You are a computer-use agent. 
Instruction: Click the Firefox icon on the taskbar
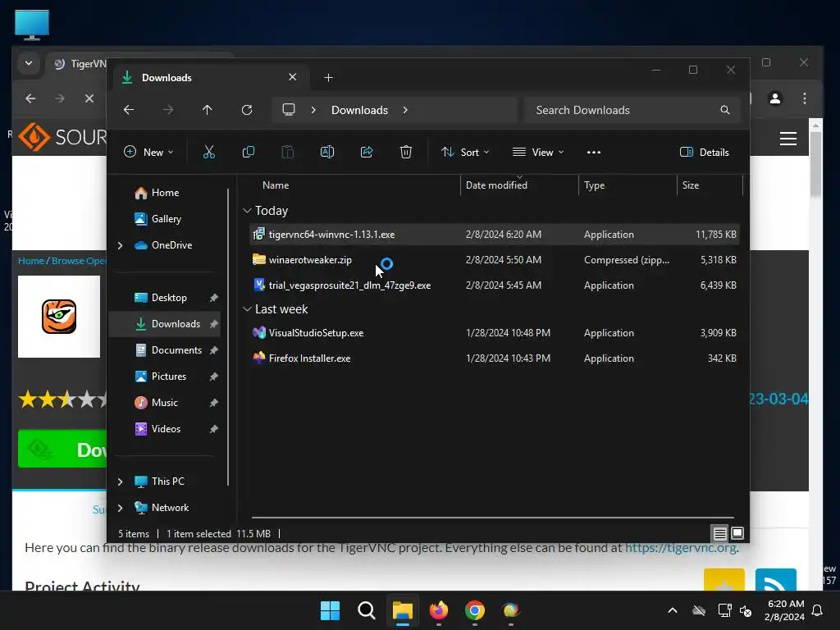click(x=439, y=610)
